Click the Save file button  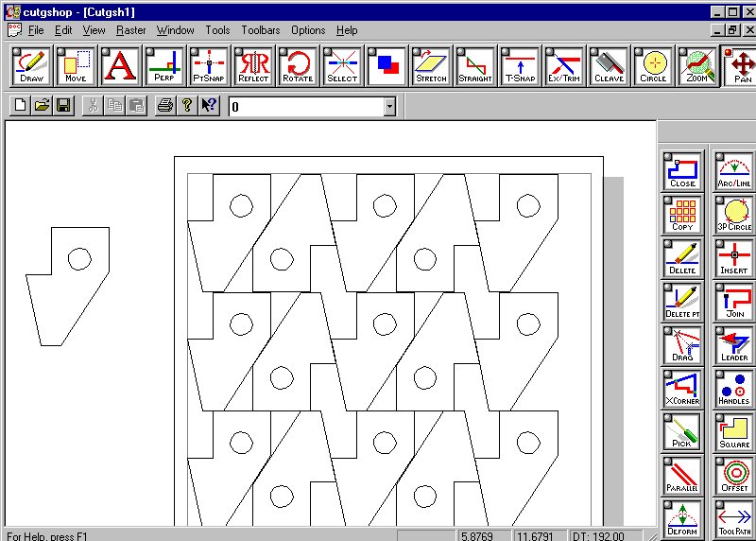tap(63, 106)
